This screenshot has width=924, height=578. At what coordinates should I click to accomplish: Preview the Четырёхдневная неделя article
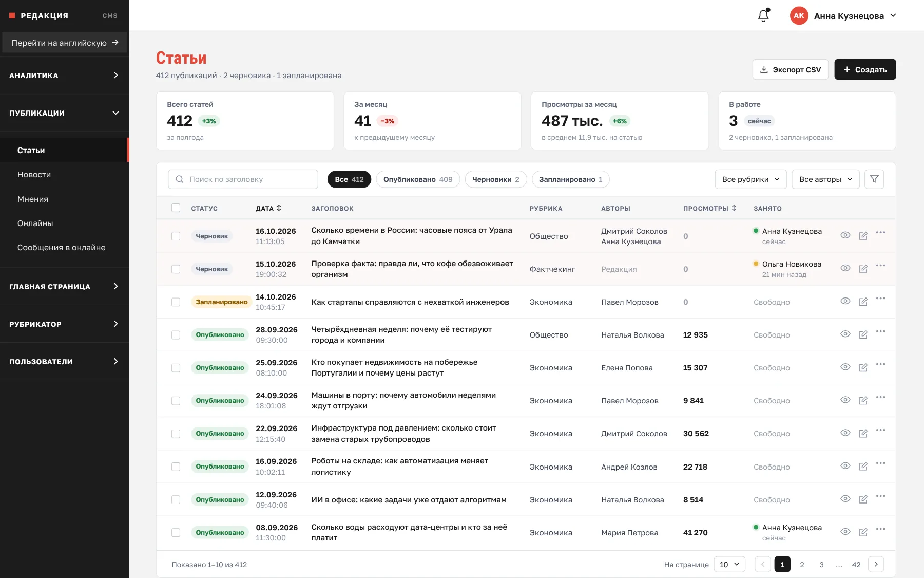(845, 334)
